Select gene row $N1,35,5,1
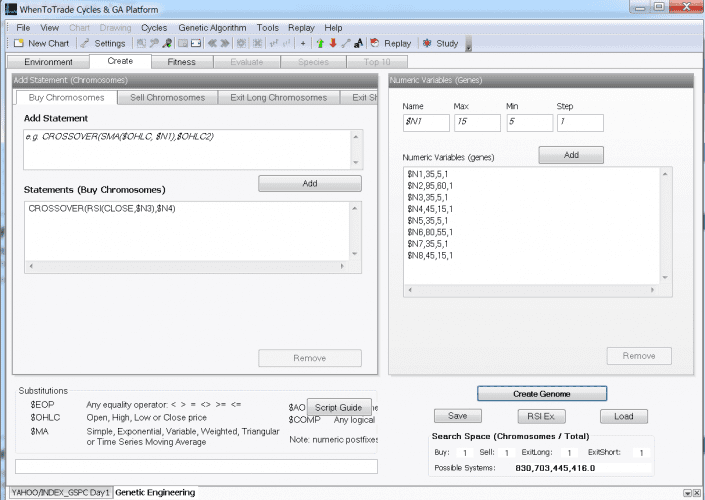 [428, 174]
